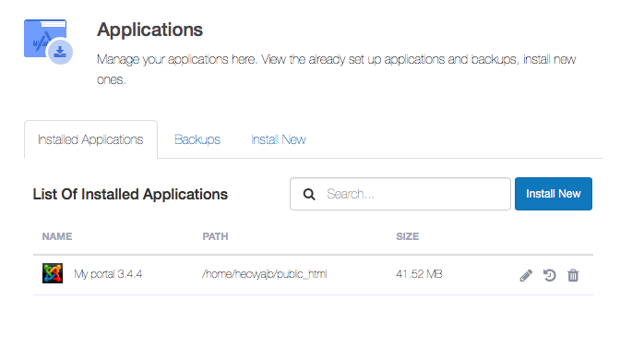Edit My portal with the pencil icon
Image resolution: width=644 pixels, height=360 pixels.
click(526, 275)
